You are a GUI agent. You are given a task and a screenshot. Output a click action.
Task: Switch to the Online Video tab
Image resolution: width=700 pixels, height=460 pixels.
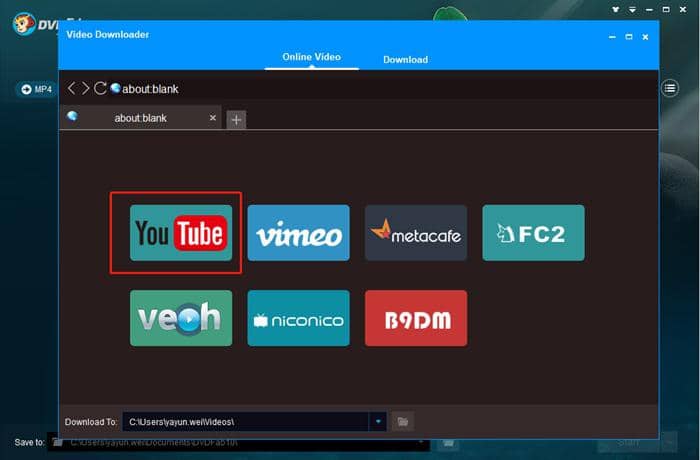(x=312, y=57)
